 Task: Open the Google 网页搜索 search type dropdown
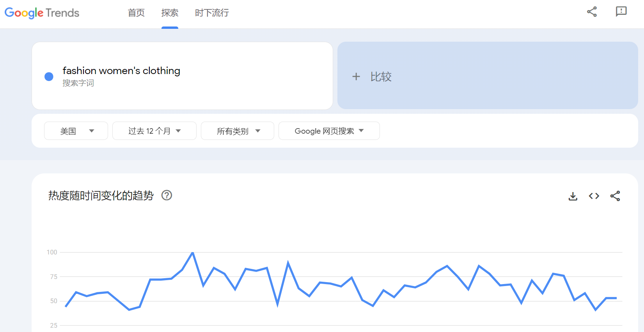pos(329,131)
